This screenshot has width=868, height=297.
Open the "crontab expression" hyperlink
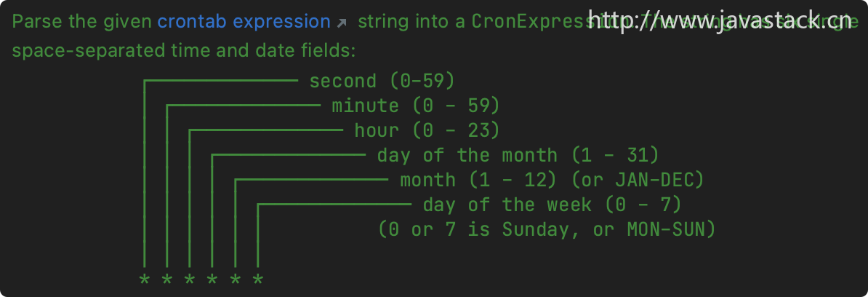pos(244,22)
